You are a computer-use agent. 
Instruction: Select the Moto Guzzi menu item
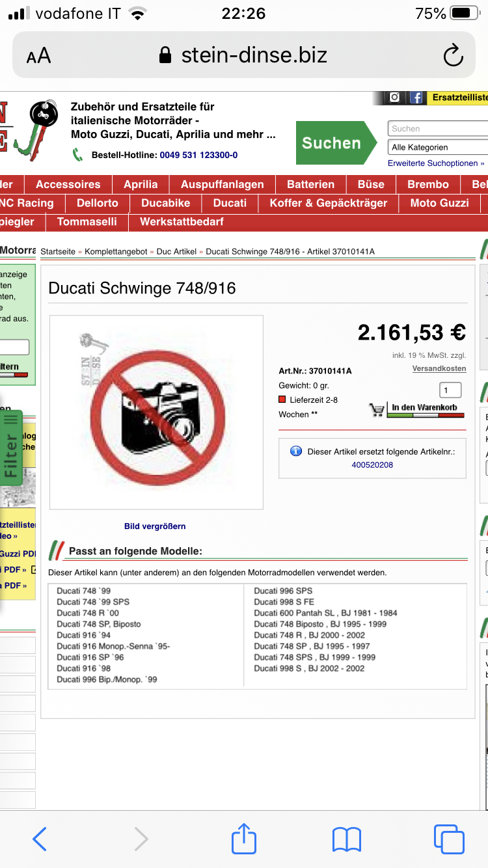[440, 203]
